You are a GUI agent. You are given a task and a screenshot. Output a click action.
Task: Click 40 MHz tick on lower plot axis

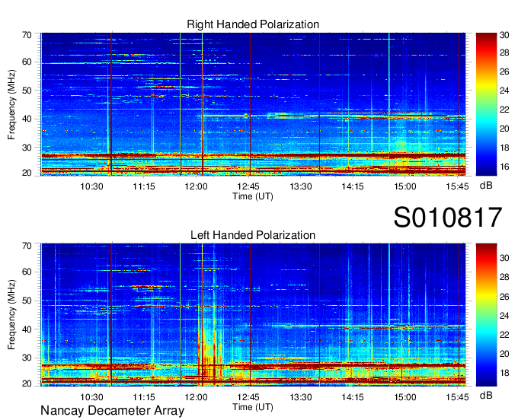(27, 329)
